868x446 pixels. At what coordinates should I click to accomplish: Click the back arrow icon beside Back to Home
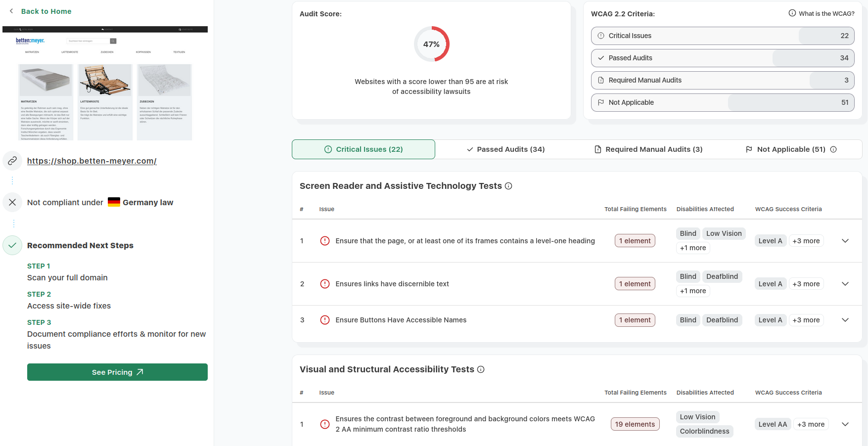(11, 11)
